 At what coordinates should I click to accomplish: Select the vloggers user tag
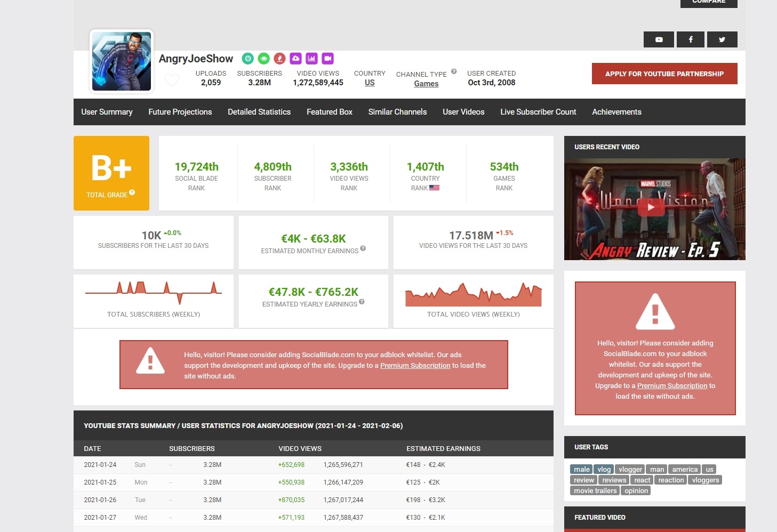point(706,480)
